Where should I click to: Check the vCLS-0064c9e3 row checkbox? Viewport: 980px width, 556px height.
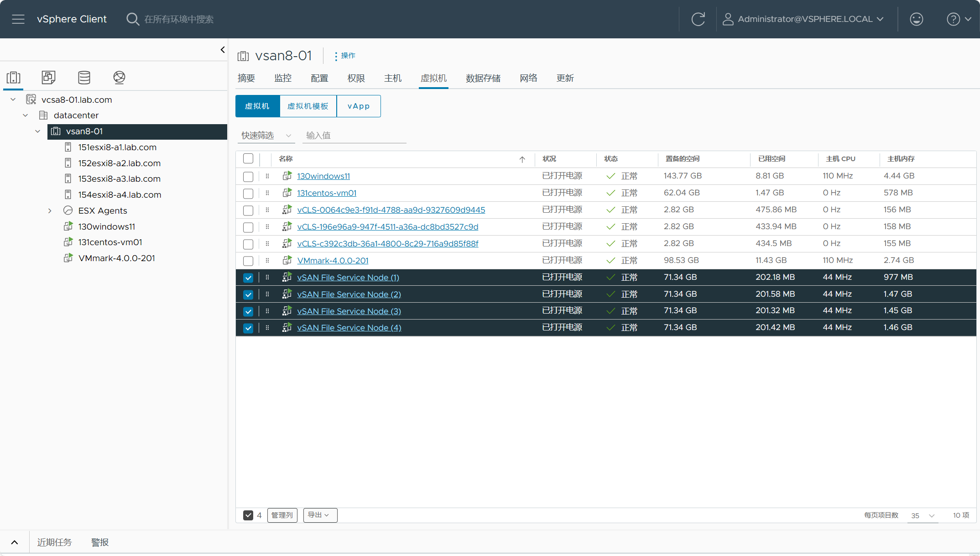pos(248,210)
